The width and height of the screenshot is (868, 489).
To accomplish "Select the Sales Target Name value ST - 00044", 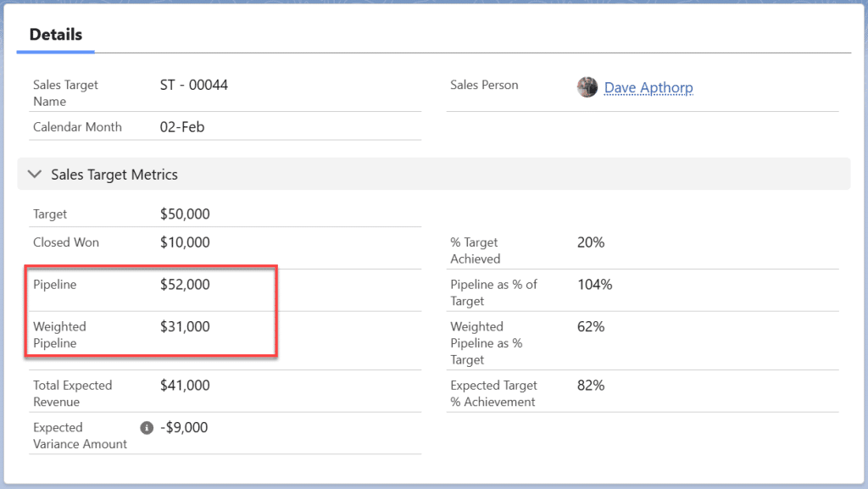I will pos(192,85).
